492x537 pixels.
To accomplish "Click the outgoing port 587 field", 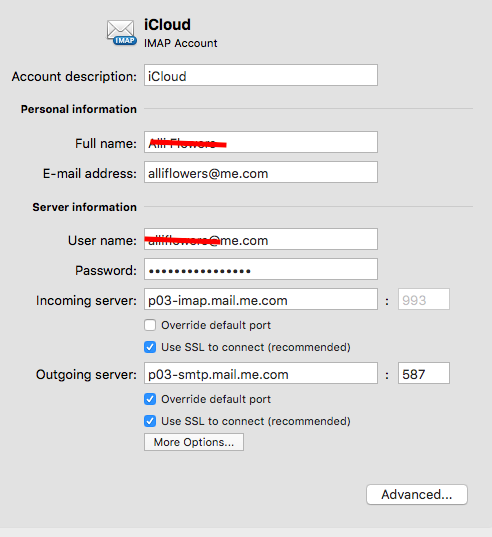I will tap(424, 373).
